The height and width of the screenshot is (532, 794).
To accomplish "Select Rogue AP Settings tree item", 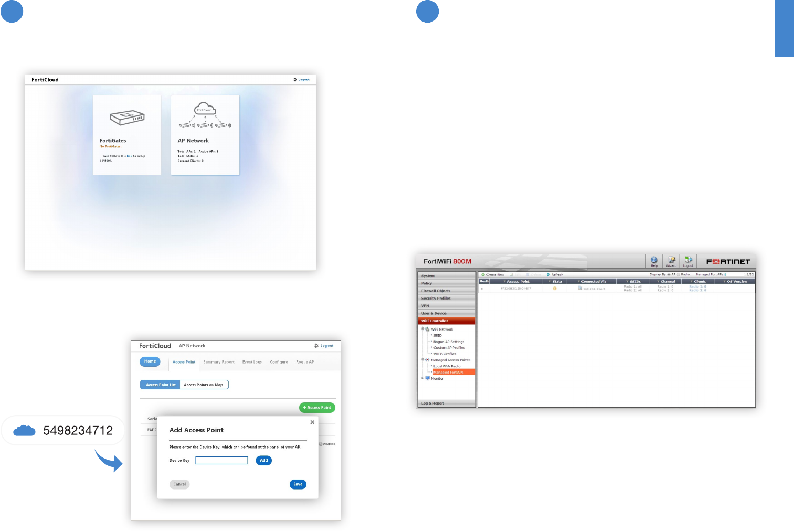I will click(x=449, y=342).
